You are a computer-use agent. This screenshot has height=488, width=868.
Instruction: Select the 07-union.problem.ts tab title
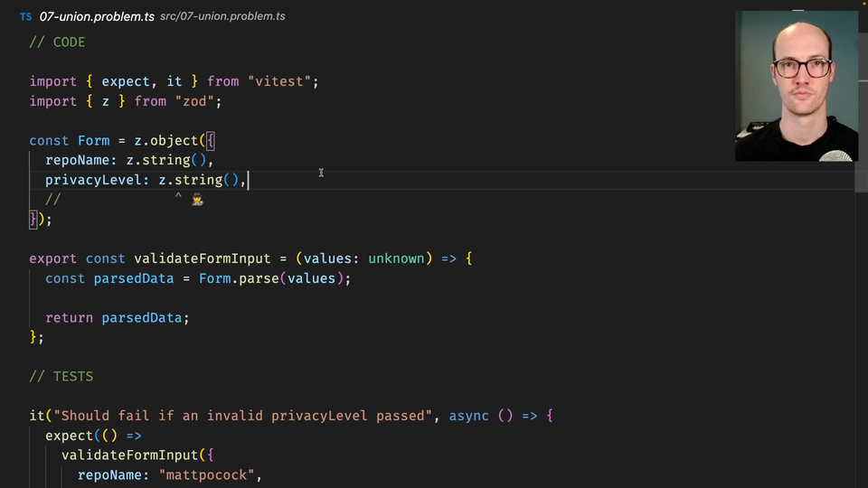pyautogui.click(x=98, y=17)
